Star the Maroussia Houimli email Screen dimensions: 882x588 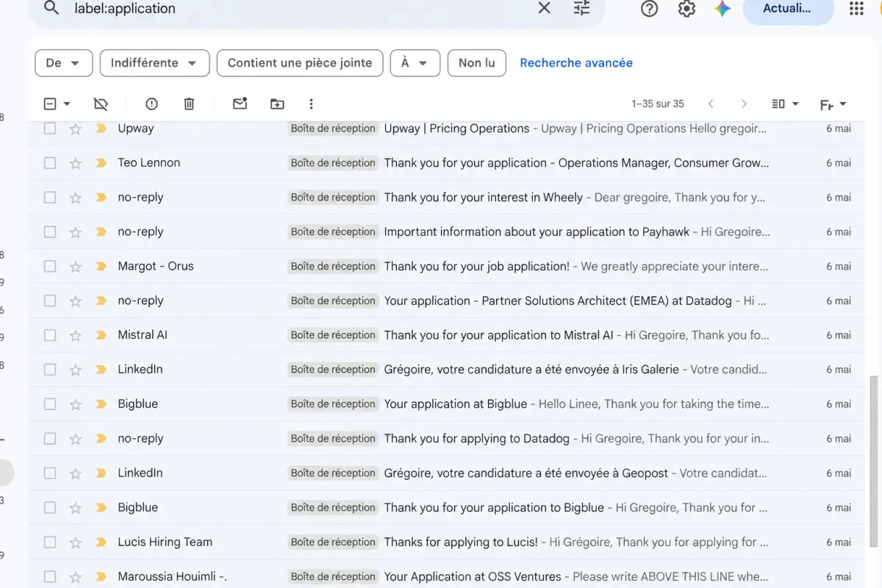[x=75, y=577]
